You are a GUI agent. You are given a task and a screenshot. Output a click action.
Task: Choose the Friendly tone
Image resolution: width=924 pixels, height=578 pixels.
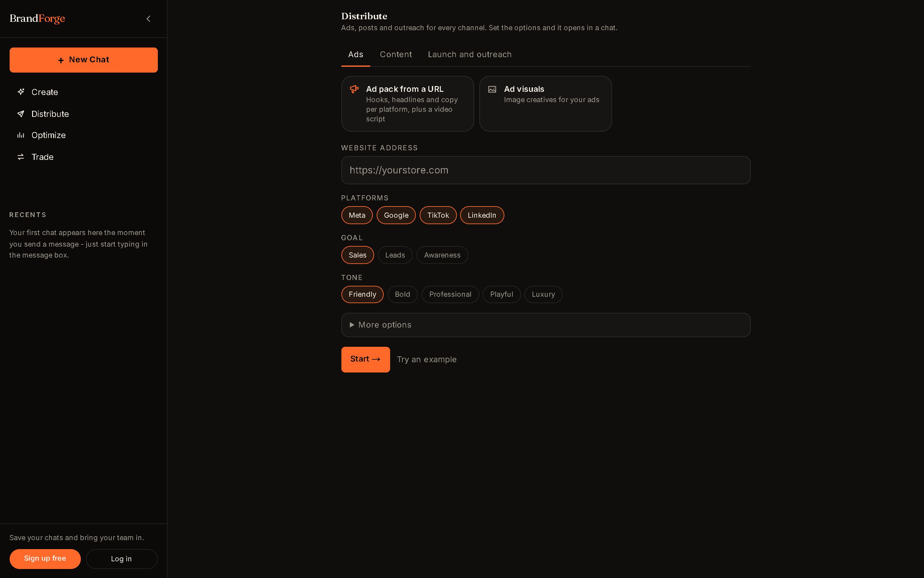click(x=362, y=294)
